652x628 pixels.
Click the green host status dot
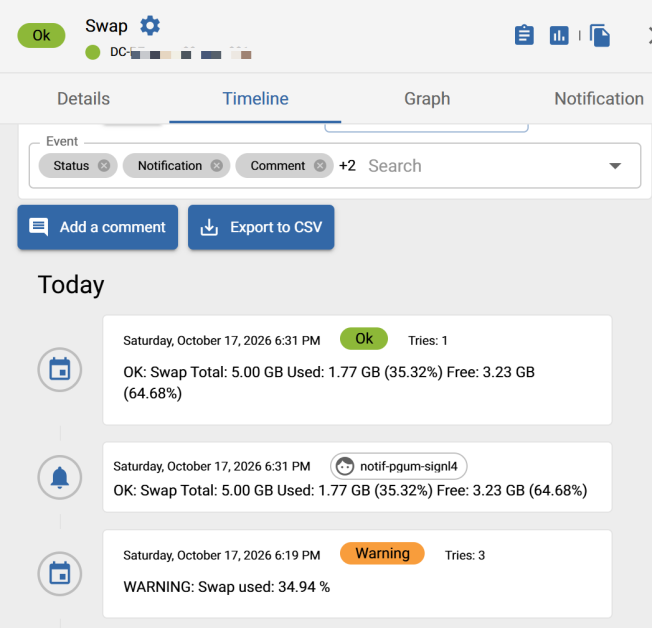pos(92,52)
